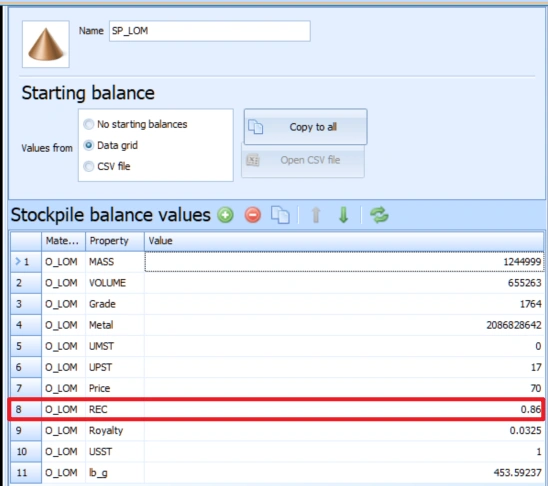The image size is (548, 486).
Task: Click O_LOM material cell in Price row
Action: click(x=63, y=388)
